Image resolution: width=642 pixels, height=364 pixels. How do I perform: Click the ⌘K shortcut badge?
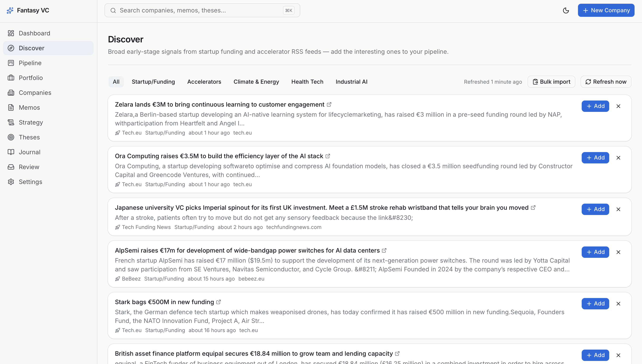(x=288, y=10)
